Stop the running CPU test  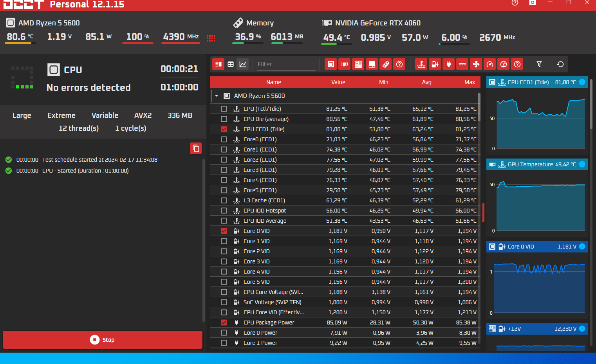point(103,340)
